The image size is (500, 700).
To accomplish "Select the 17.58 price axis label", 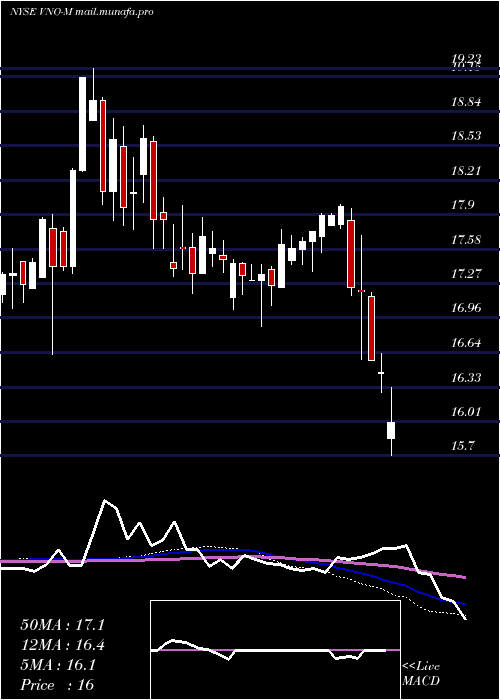I will (466, 240).
